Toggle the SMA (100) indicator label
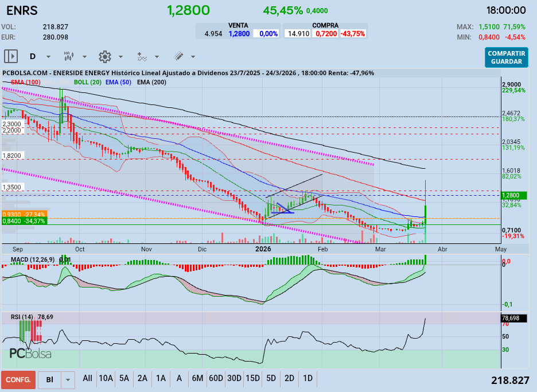Screen dimensions: 537x392 (x=25, y=83)
